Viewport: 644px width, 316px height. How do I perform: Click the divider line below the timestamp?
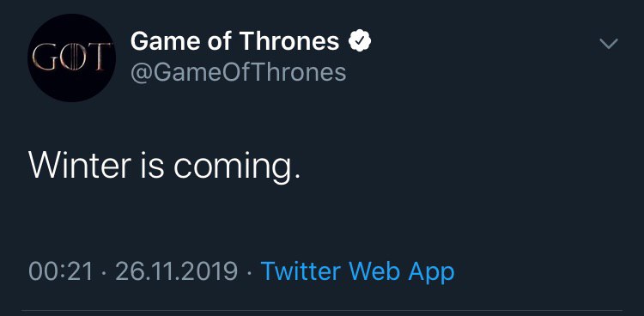(x=322, y=311)
